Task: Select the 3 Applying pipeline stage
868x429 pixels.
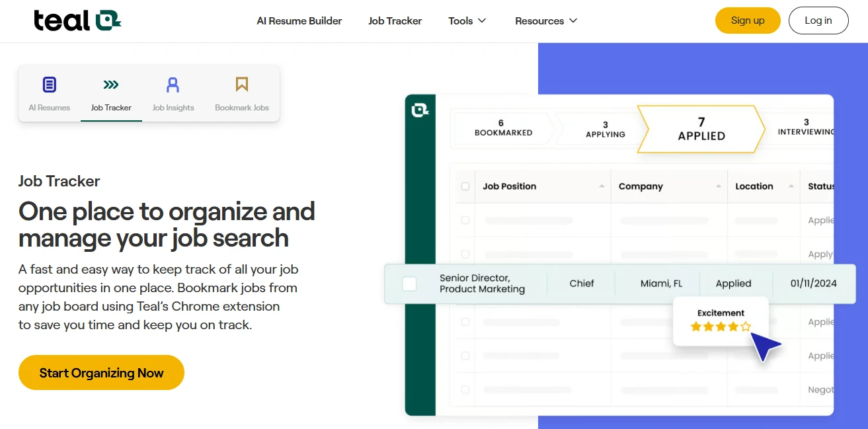Action: [x=605, y=129]
